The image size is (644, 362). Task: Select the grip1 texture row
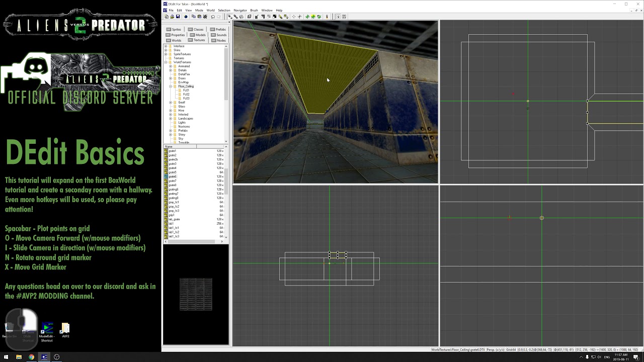(195, 215)
